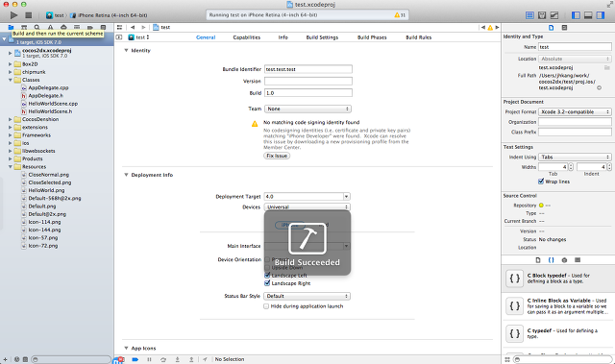This screenshot has width=615, height=364.
Task: Jump to next issue arrow
Action: pos(497,28)
